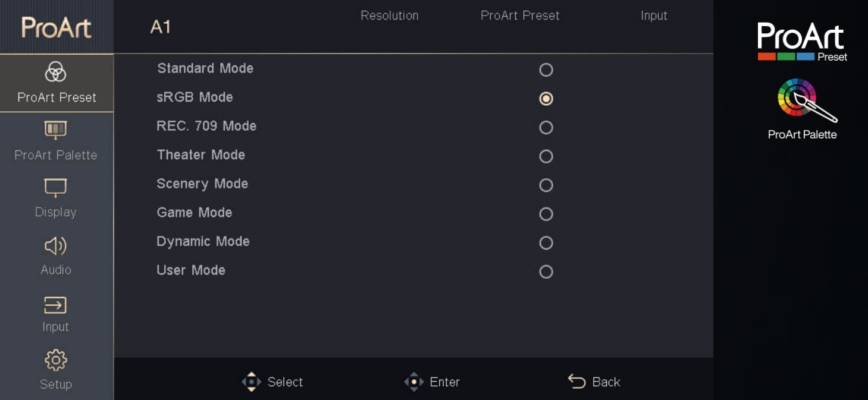This screenshot has height=400, width=868.
Task: Select the Audio speaker icon
Action: pyautogui.click(x=55, y=245)
